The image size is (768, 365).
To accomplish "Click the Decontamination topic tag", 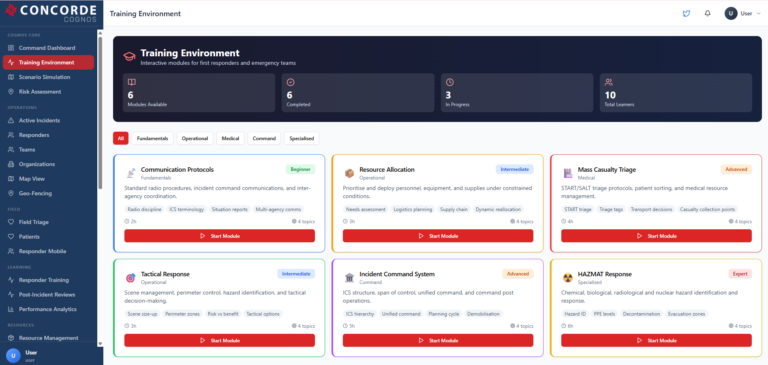I will (x=641, y=314).
